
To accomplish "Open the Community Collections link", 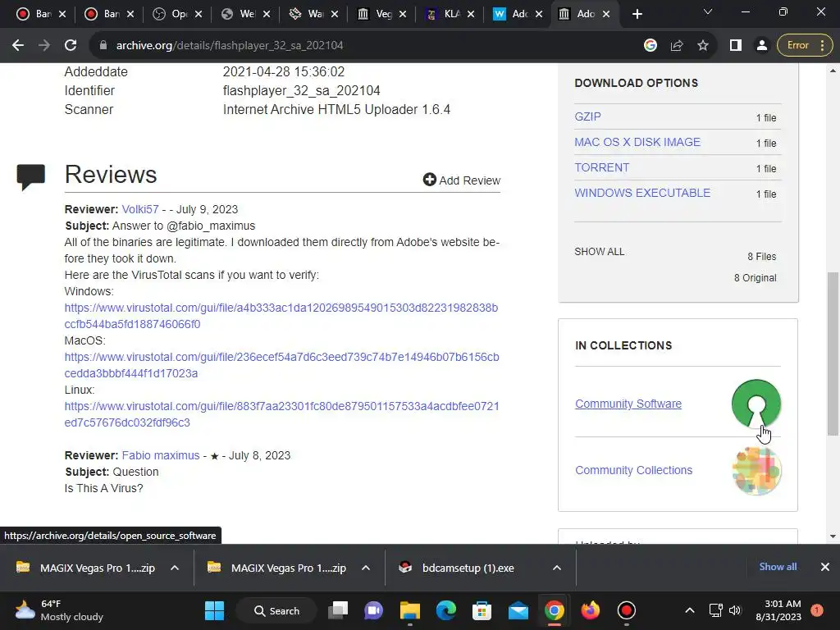I will tap(633, 470).
